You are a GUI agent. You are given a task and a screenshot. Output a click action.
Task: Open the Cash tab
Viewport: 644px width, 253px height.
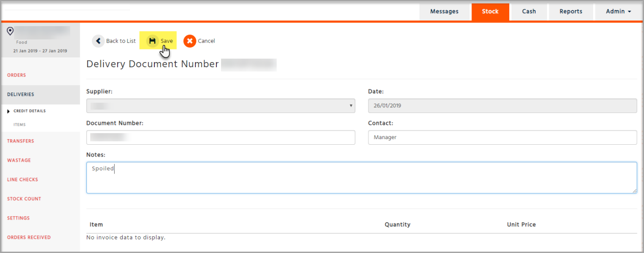tap(529, 12)
